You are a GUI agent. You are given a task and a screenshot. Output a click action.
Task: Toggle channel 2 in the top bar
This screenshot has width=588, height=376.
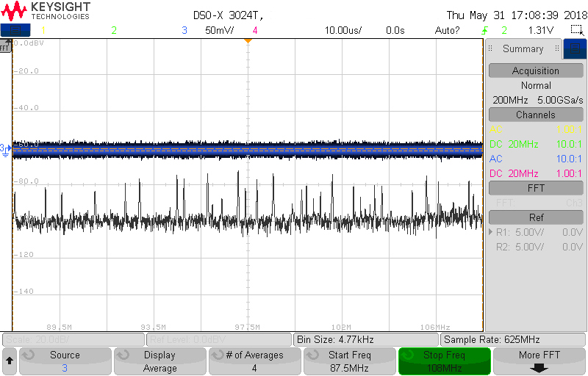pyautogui.click(x=113, y=30)
